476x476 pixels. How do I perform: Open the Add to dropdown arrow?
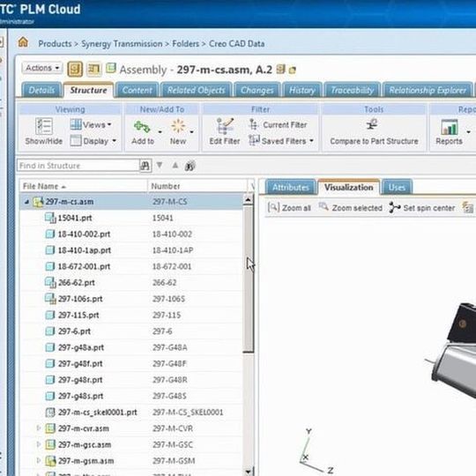click(x=160, y=132)
